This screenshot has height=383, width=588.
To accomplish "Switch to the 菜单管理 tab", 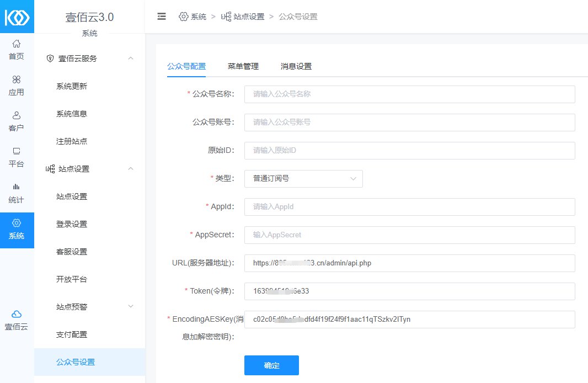I will click(243, 66).
